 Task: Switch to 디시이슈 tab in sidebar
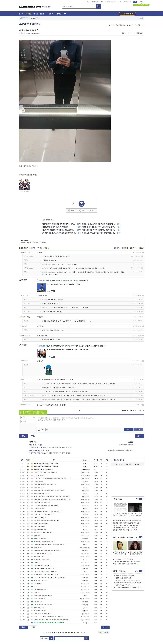tap(130, 537)
